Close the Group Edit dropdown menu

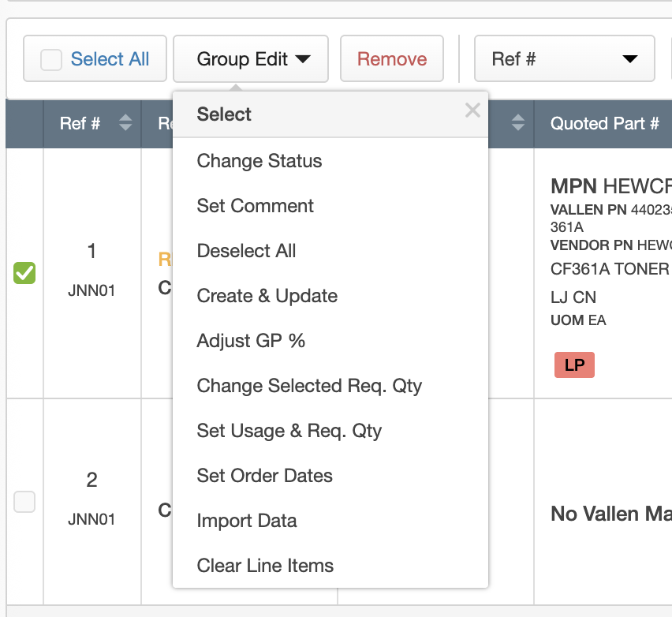pos(472,110)
